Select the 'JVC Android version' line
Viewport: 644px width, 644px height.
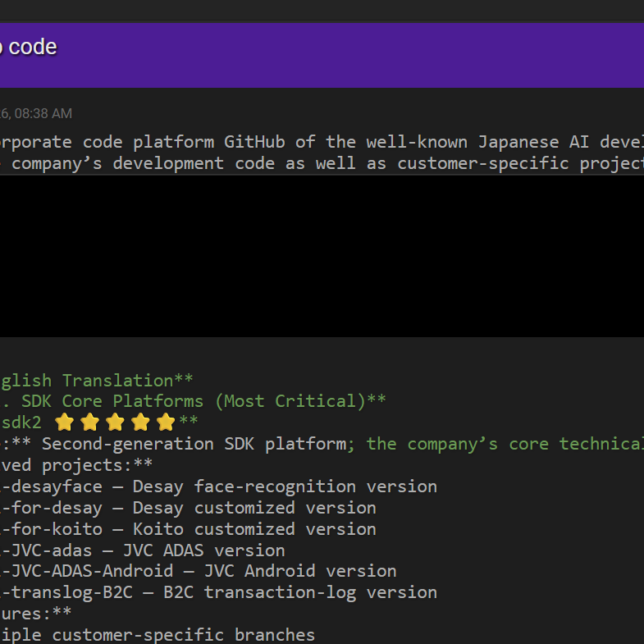click(299, 571)
